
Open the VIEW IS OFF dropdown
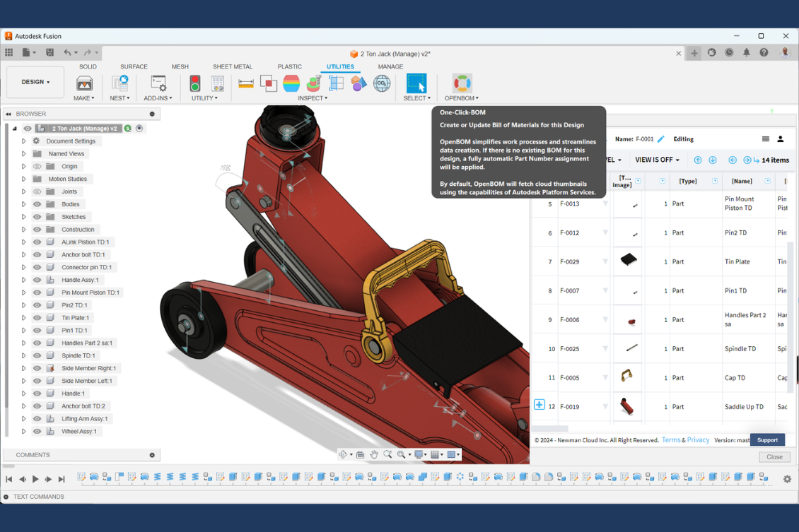pos(657,160)
